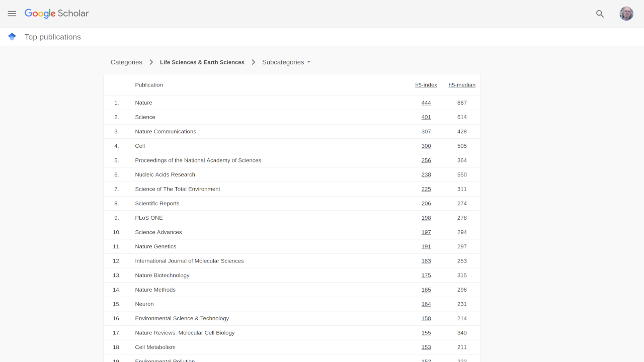Viewport: 644px width, 362px height.
Task: Open PNAS h5-index value 256
Action: tap(426, 160)
